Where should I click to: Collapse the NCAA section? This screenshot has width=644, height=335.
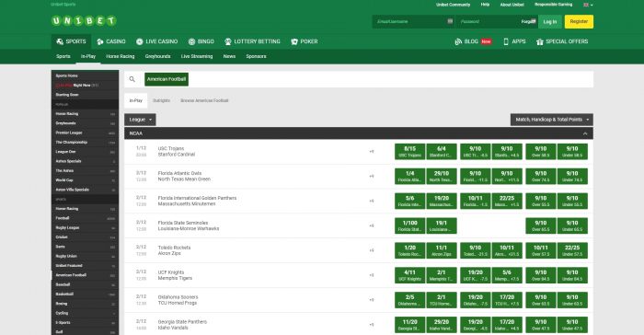pyautogui.click(x=585, y=133)
